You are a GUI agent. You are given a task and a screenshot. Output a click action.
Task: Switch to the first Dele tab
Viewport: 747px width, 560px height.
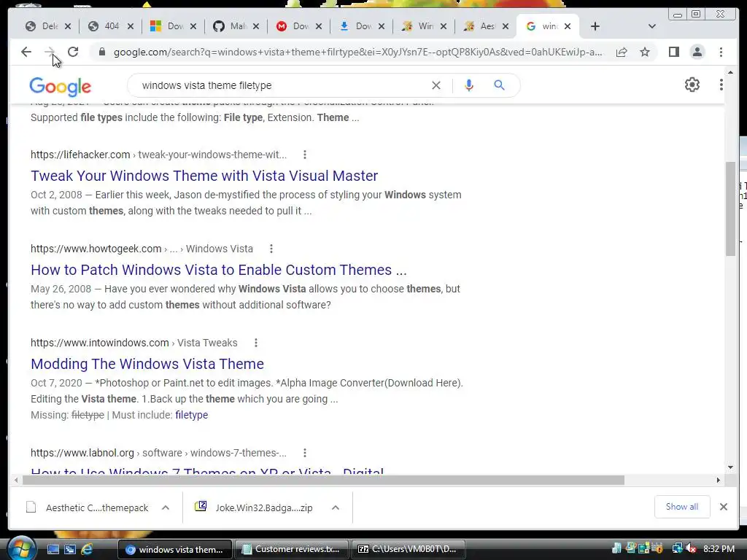pyautogui.click(x=42, y=26)
